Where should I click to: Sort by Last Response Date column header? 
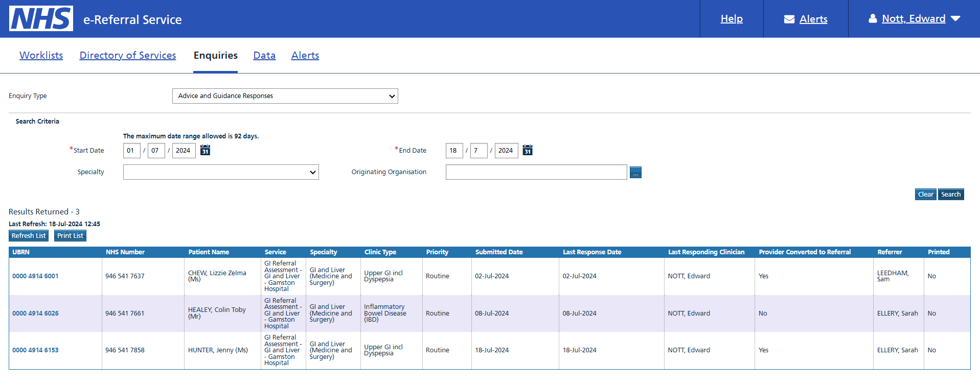click(x=592, y=252)
